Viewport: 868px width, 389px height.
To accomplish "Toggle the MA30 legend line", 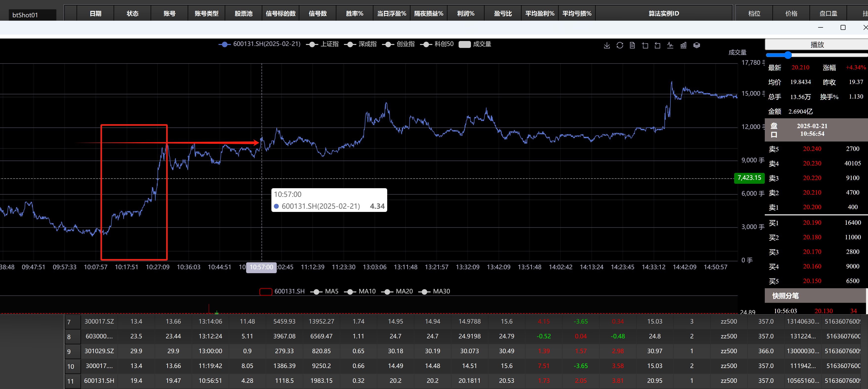I will pyautogui.click(x=434, y=291).
